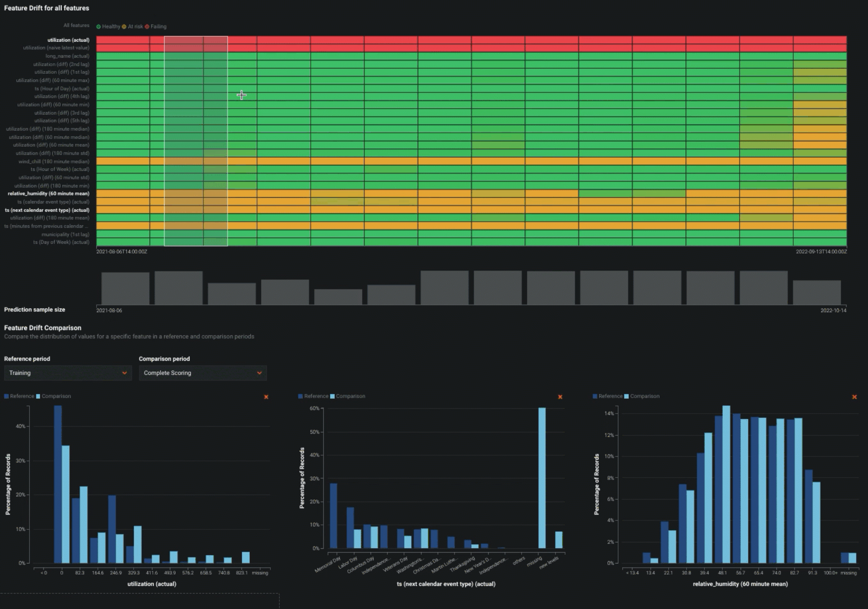
Task: Click the tall missing bar in calendar chart
Action: click(x=542, y=478)
